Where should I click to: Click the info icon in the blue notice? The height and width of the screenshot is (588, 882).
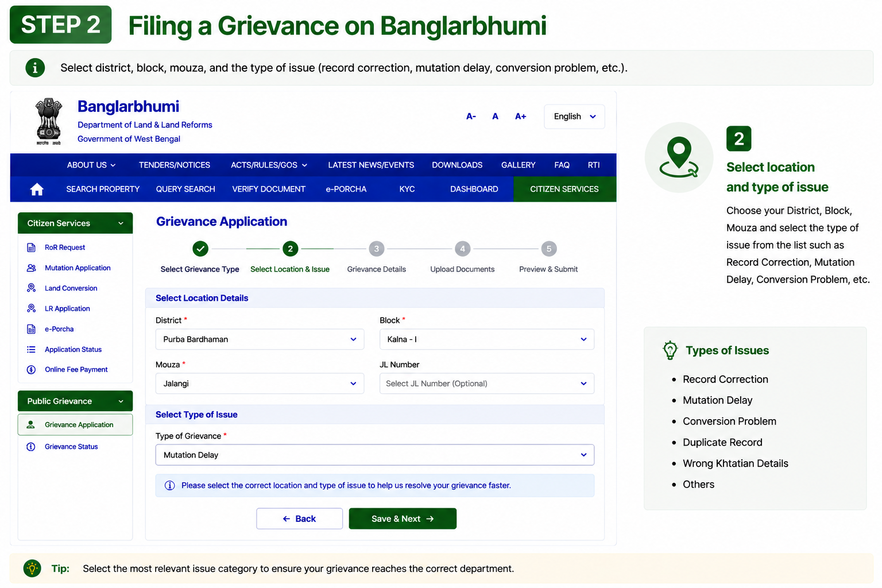coord(170,486)
